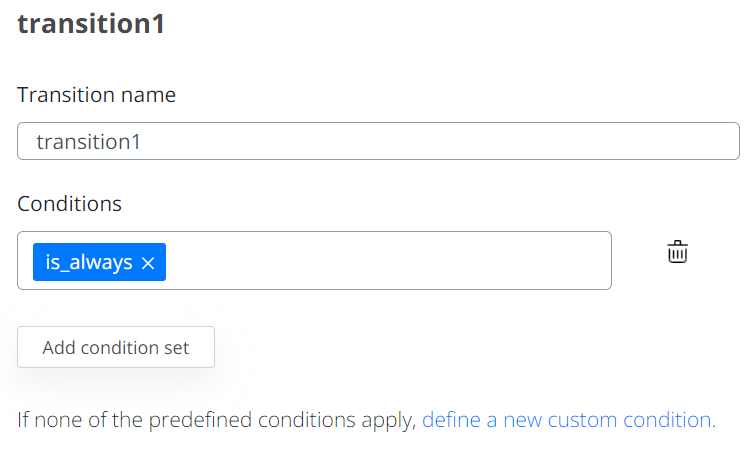Remove the is_always condition tag
The image size is (755, 450).
pyautogui.click(x=148, y=263)
